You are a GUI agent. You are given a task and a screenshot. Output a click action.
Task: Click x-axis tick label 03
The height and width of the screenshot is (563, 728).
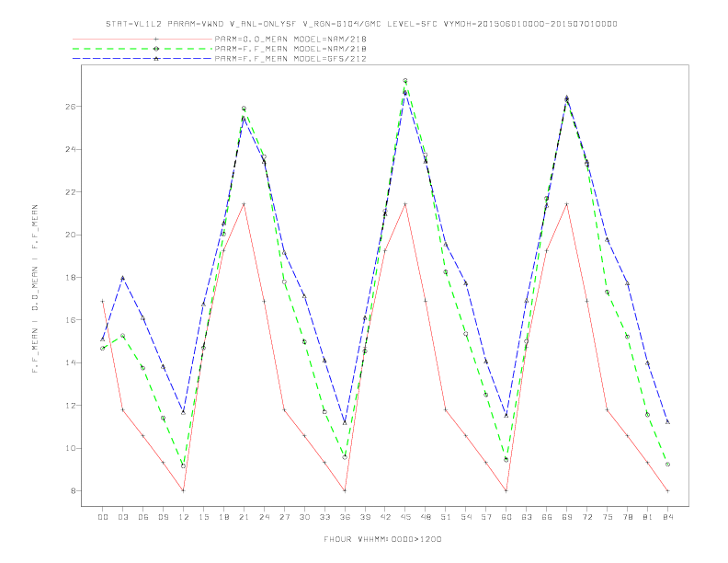tap(122, 517)
